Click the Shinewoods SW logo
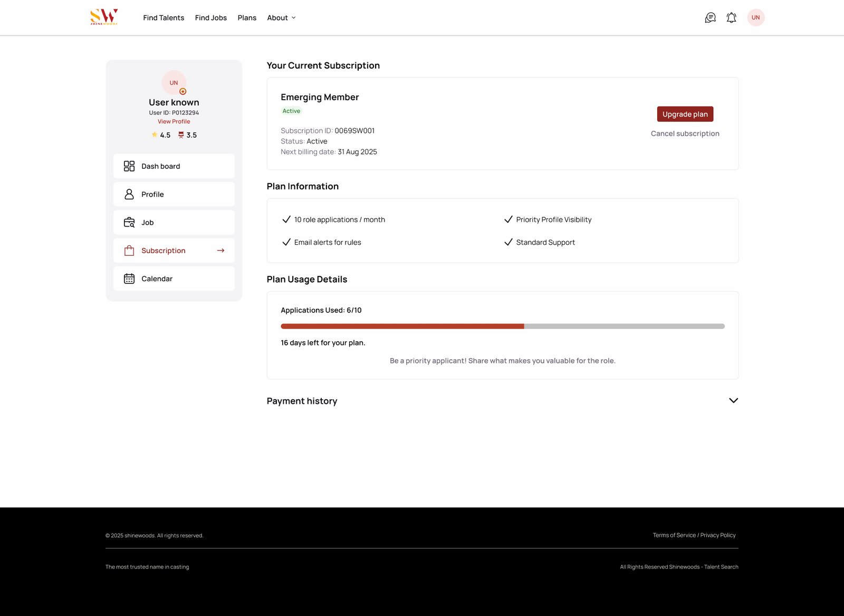The image size is (844, 616). (x=104, y=17)
